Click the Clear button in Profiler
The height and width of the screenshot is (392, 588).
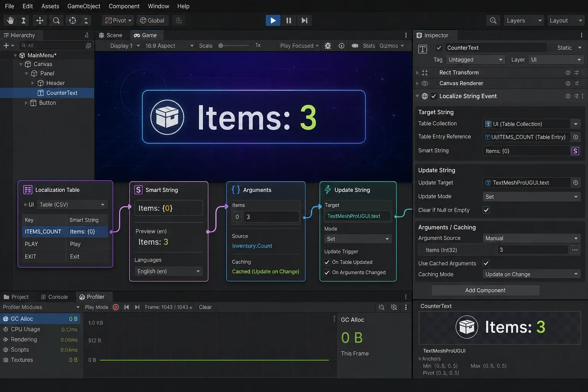point(205,307)
